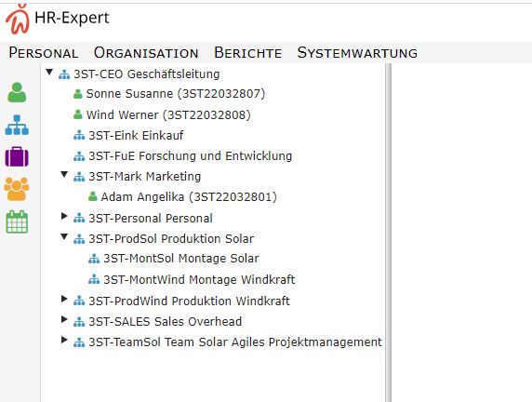
Task: Collapse the 3ST-ProdSol Produktion Solar node
Action: tap(64, 236)
